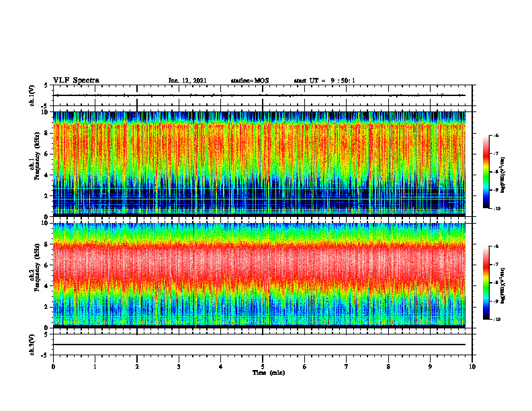
Task: Click time axis tick label '6'
Action: (305, 367)
